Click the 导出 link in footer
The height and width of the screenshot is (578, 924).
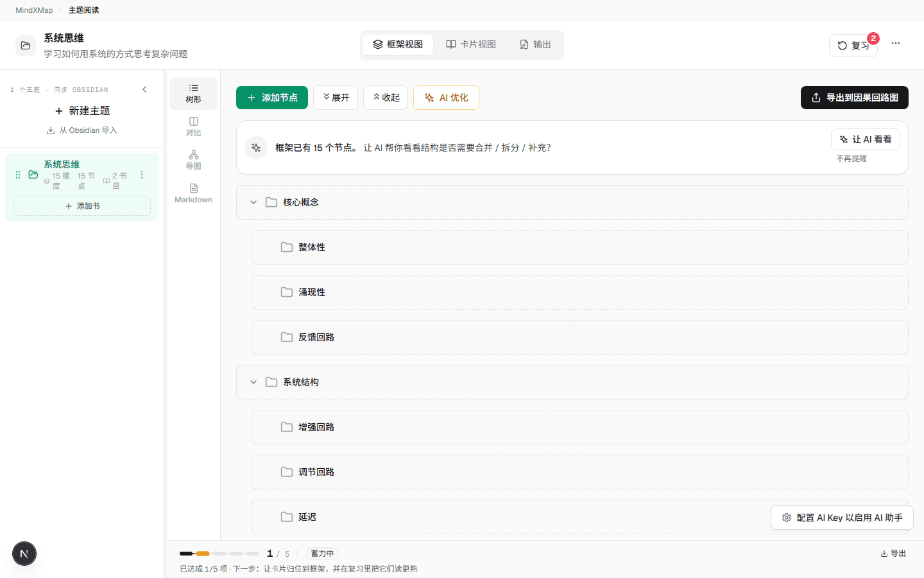(x=893, y=554)
